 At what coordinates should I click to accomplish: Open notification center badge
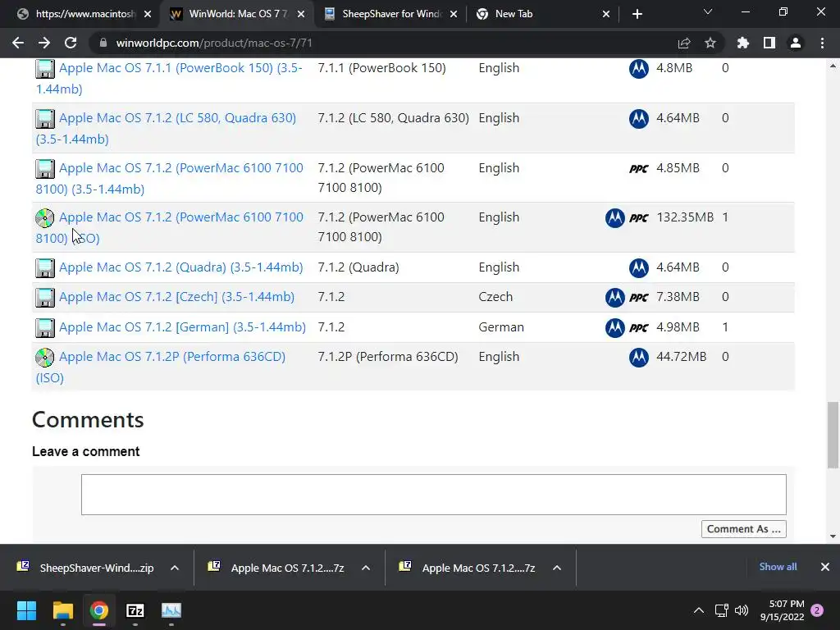pyautogui.click(x=817, y=610)
